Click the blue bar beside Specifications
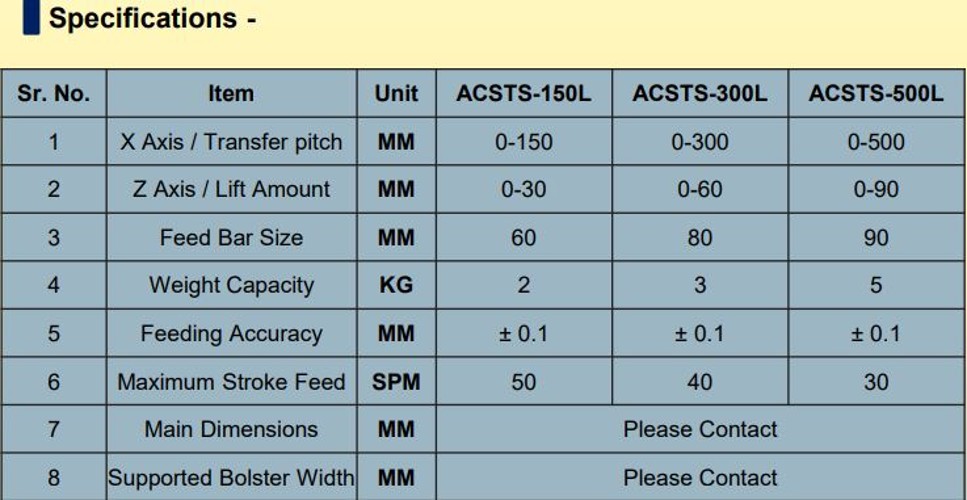 (x=31, y=17)
